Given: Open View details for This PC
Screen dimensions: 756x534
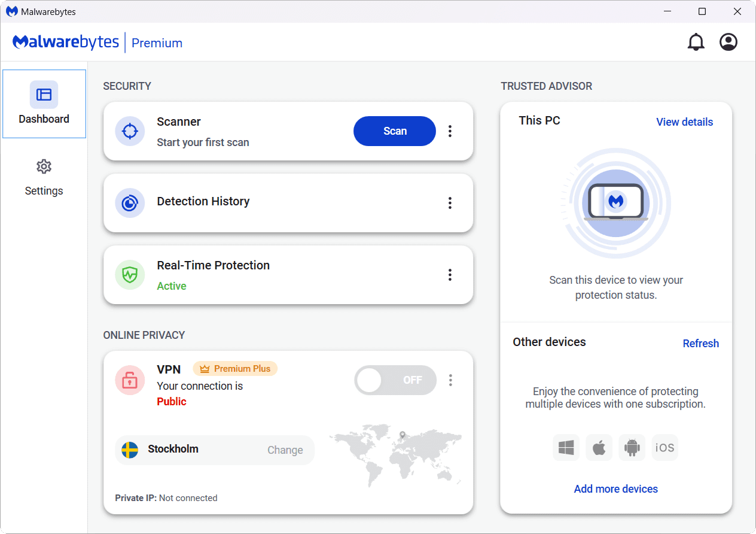Looking at the screenshot, I should (685, 122).
